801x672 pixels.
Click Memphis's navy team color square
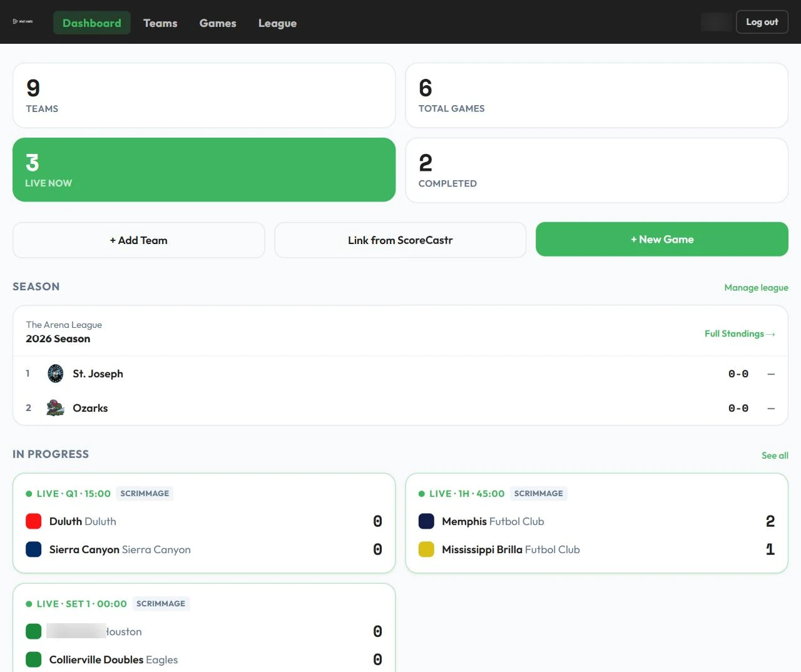click(426, 521)
